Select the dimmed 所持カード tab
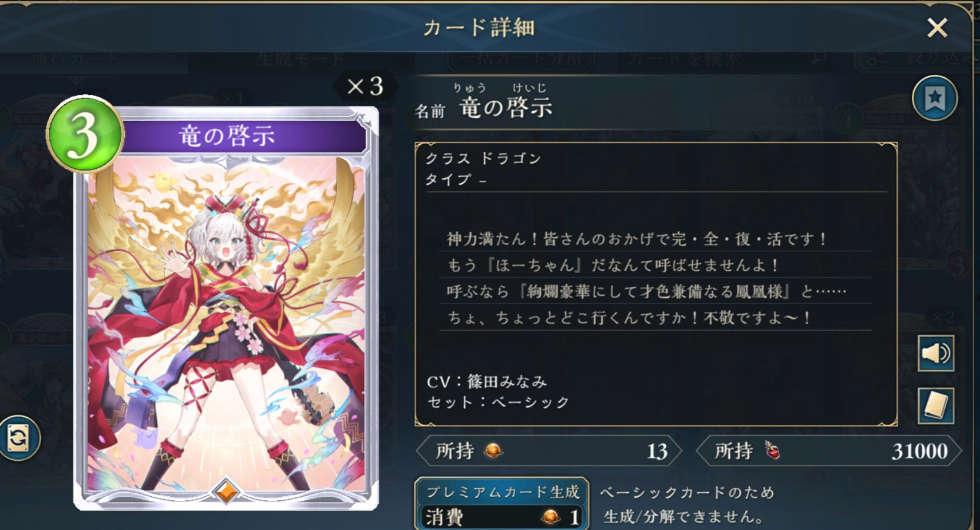Image resolution: width=980 pixels, height=530 pixels. [76, 59]
